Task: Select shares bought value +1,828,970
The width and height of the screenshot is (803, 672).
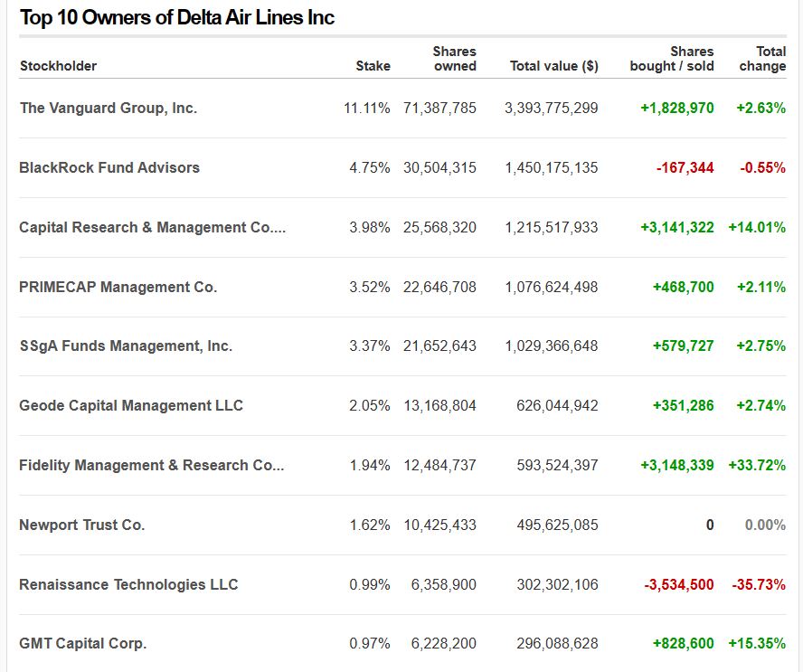Action: pos(677,108)
